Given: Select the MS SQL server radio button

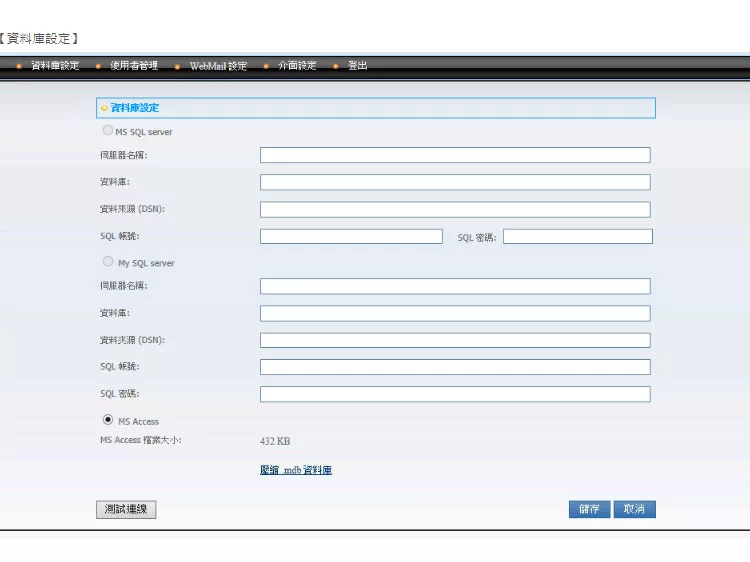Looking at the screenshot, I should click(x=107, y=130).
